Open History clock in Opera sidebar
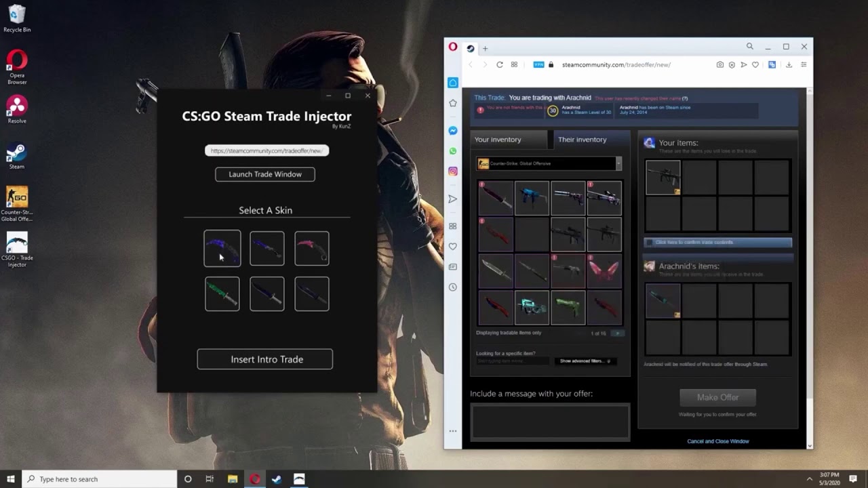Image resolution: width=868 pixels, height=488 pixels. tap(453, 287)
